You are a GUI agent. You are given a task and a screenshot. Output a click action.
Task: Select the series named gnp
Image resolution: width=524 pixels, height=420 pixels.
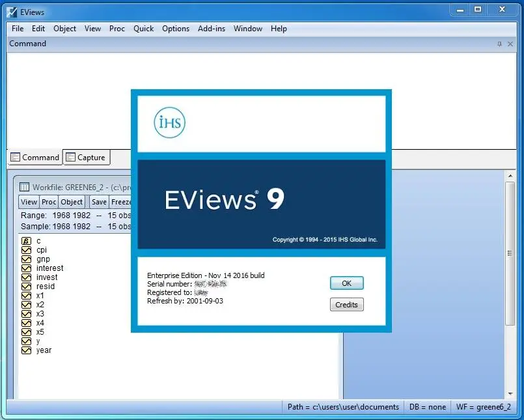coord(43,259)
